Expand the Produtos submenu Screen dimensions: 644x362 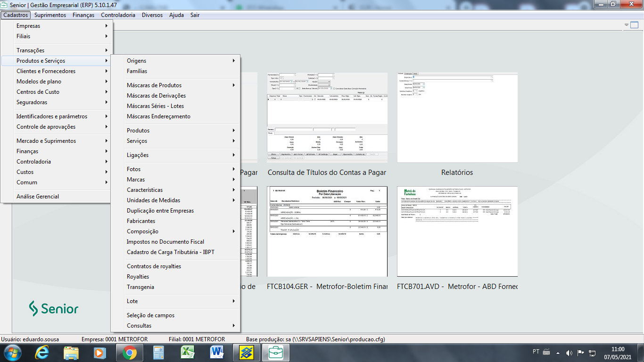click(x=175, y=131)
